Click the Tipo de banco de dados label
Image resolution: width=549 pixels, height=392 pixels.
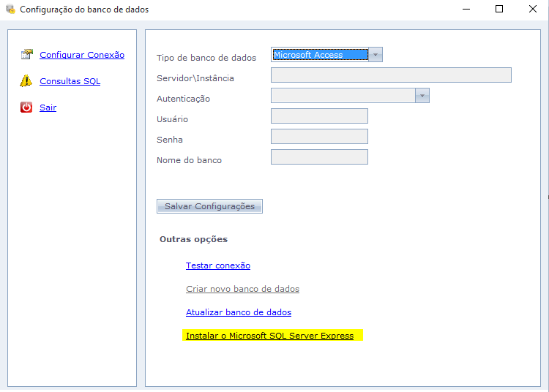pos(206,58)
